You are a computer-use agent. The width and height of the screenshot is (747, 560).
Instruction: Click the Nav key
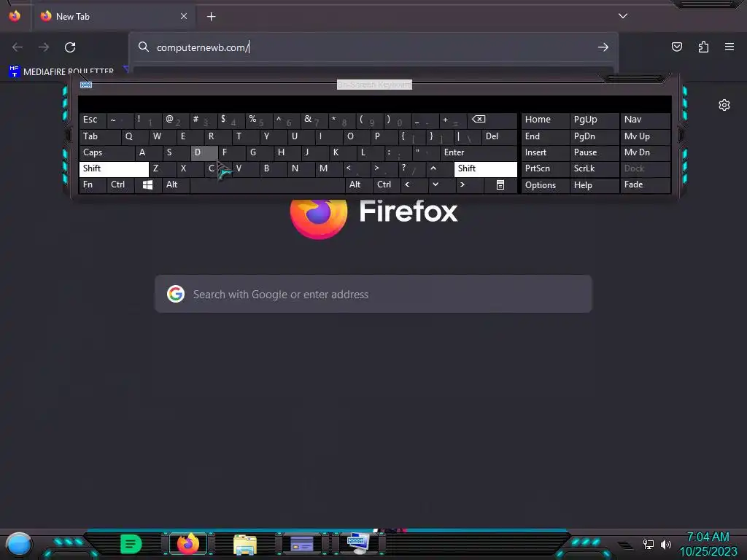point(645,120)
